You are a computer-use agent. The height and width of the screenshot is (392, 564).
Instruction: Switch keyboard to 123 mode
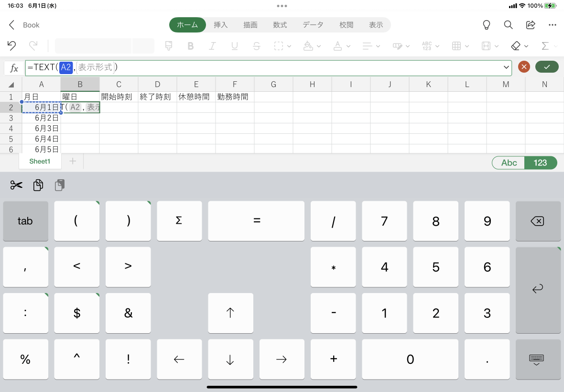541,163
